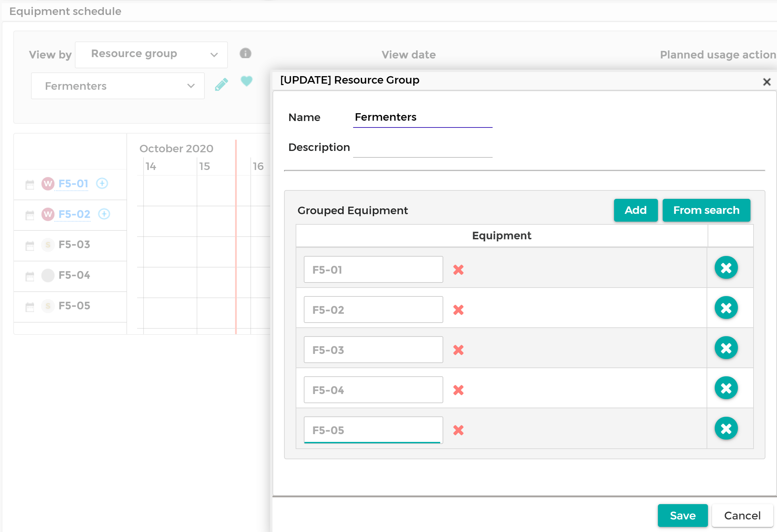Click day 14 in the October 2020 timeline

[151, 166]
